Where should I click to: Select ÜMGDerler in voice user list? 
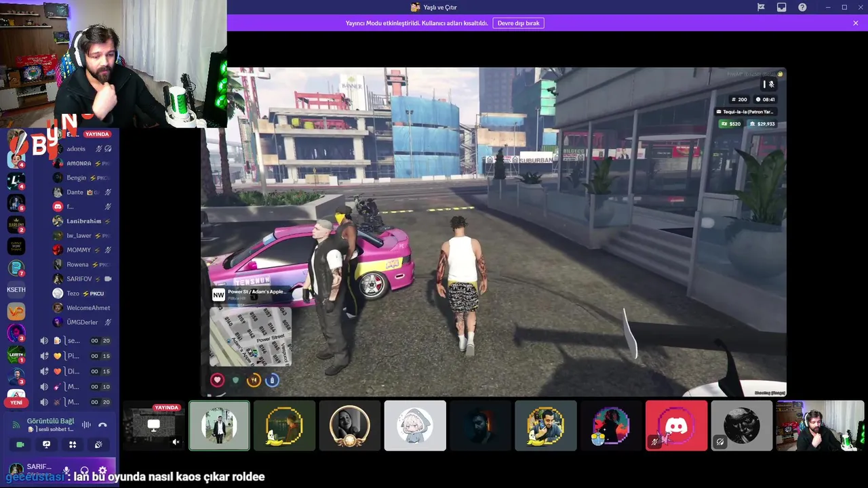click(x=82, y=322)
